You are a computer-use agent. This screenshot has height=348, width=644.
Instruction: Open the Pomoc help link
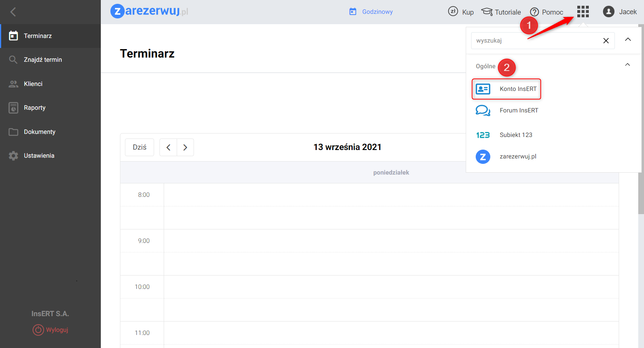552,12
